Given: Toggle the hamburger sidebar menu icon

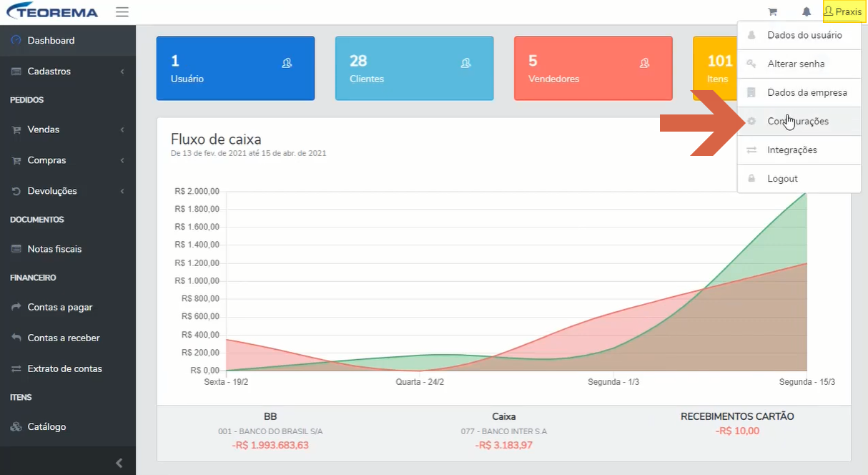Looking at the screenshot, I should (122, 12).
